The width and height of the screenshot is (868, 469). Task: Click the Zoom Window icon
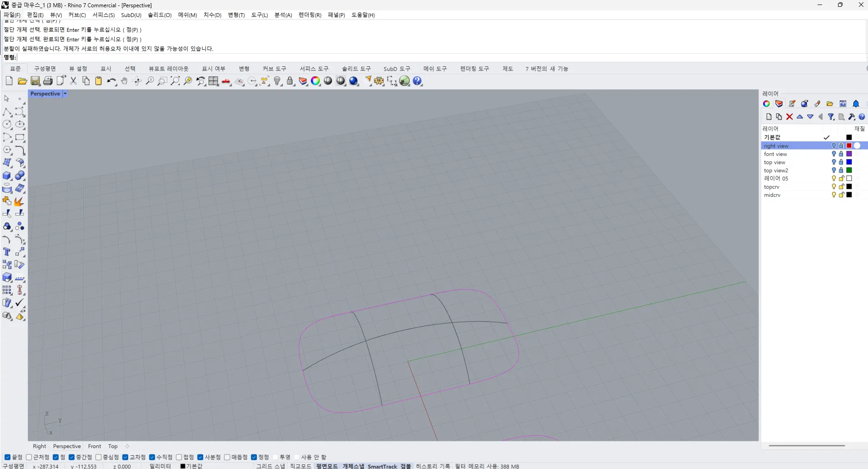click(x=162, y=81)
